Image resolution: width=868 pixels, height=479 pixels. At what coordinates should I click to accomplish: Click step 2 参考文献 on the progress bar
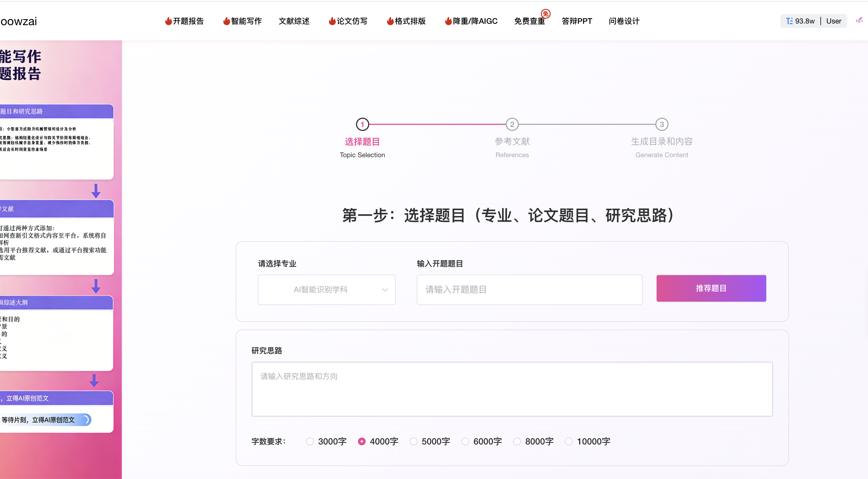point(512,124)
